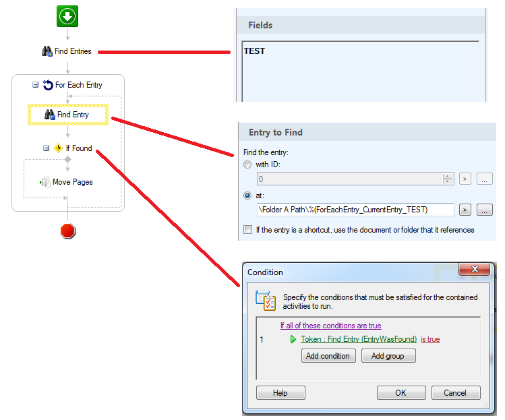Select the 'at:' radio button

[247, 196]
